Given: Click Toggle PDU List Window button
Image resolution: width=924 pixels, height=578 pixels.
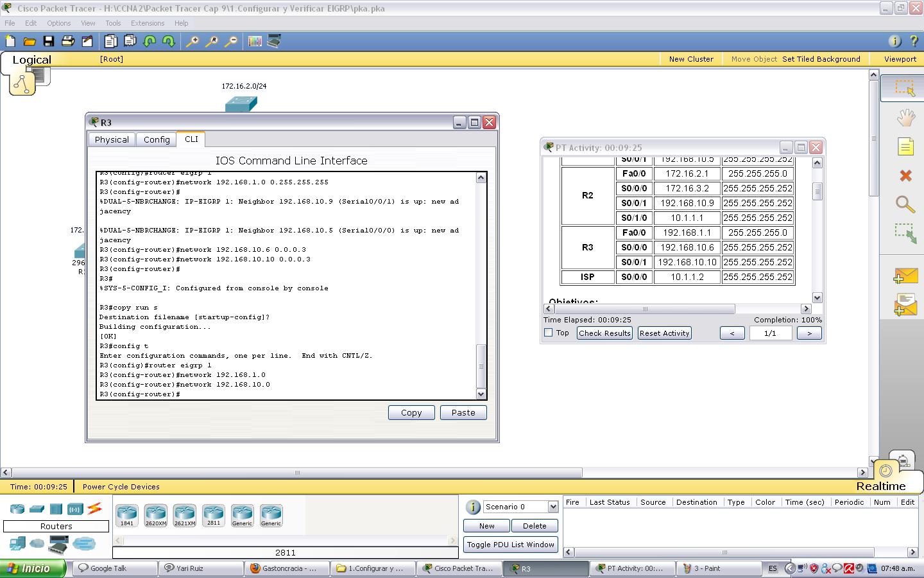Looking at the screenshot, I should [x=511, y=545].
